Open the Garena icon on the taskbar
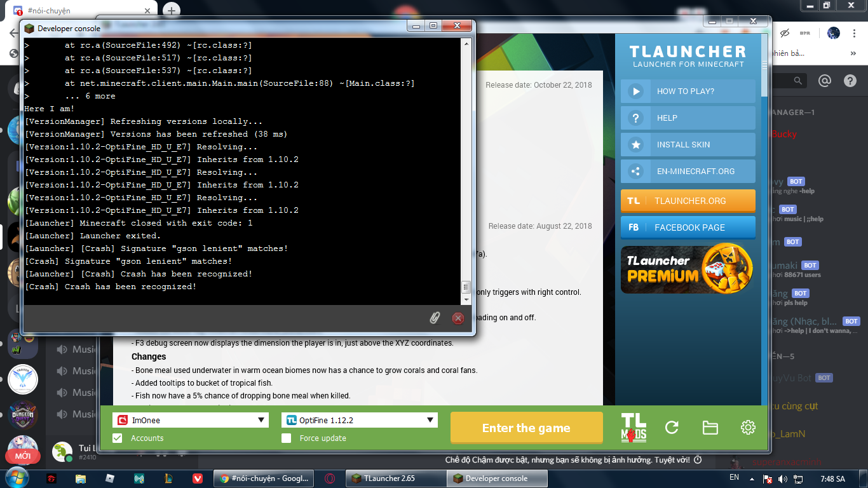The width and height of the screenshot is (868, 488). 53,478
